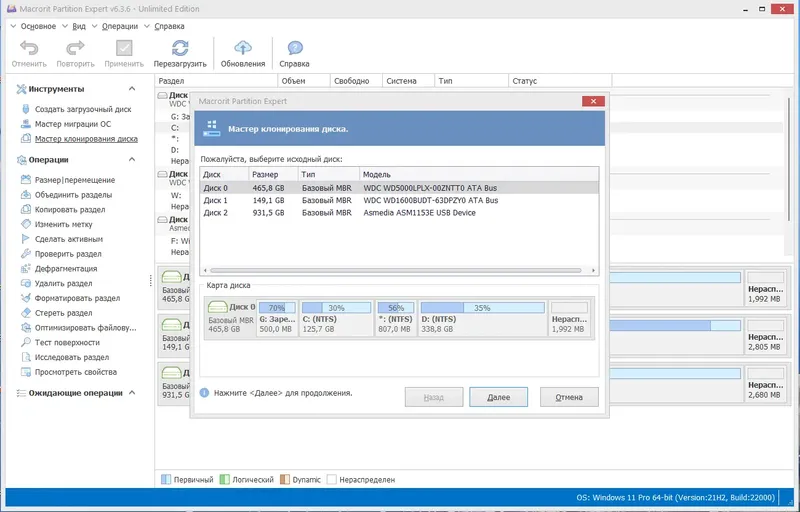Select C: (NTFS) 125,7 GB partition block
Image resolution: width=800 pixels, height=512 pixels.
(336, 318)
